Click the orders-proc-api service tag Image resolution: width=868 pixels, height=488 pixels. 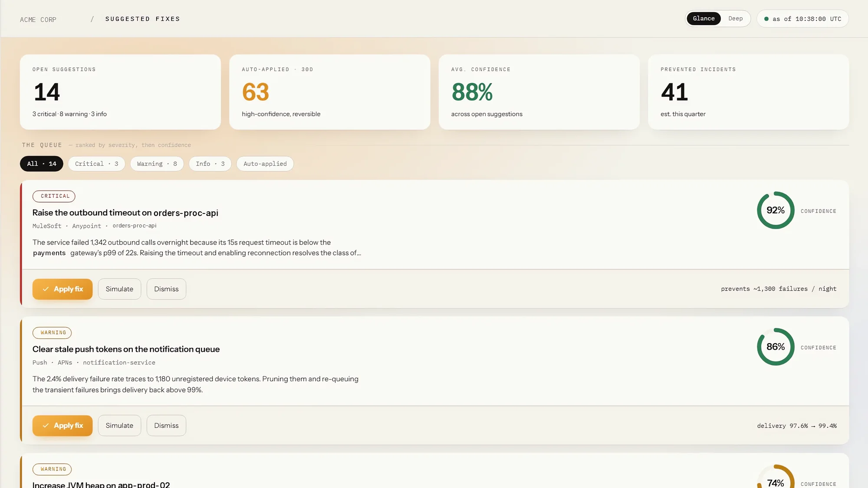pyautogui.click(x=135, y=226)
